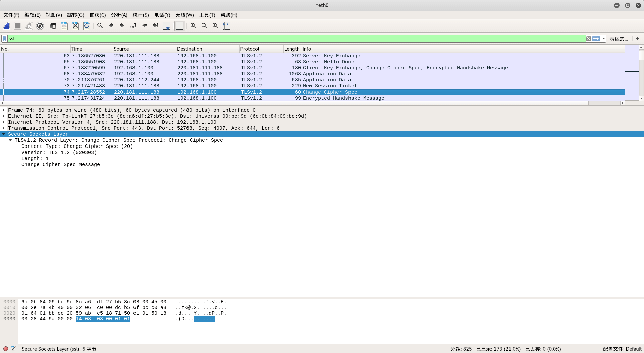
Task: Add a filter button with plus
Action: [x=637, y=39]
